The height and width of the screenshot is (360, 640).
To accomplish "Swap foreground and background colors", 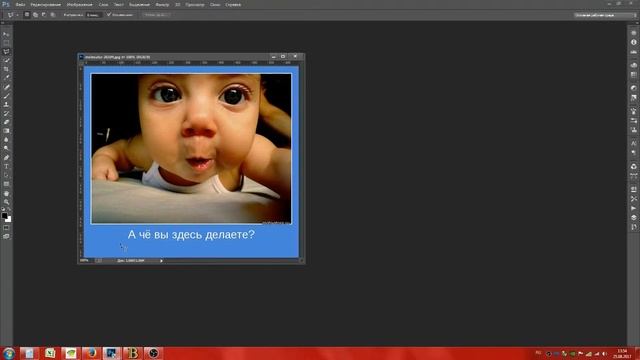I will click(x=9, y=209).
